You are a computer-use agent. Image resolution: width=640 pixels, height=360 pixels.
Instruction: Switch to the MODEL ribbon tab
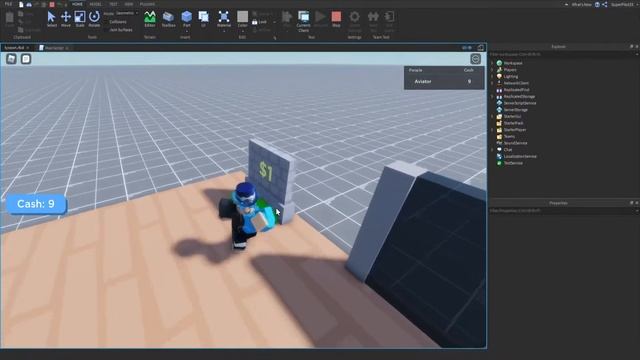click(96, 4)
